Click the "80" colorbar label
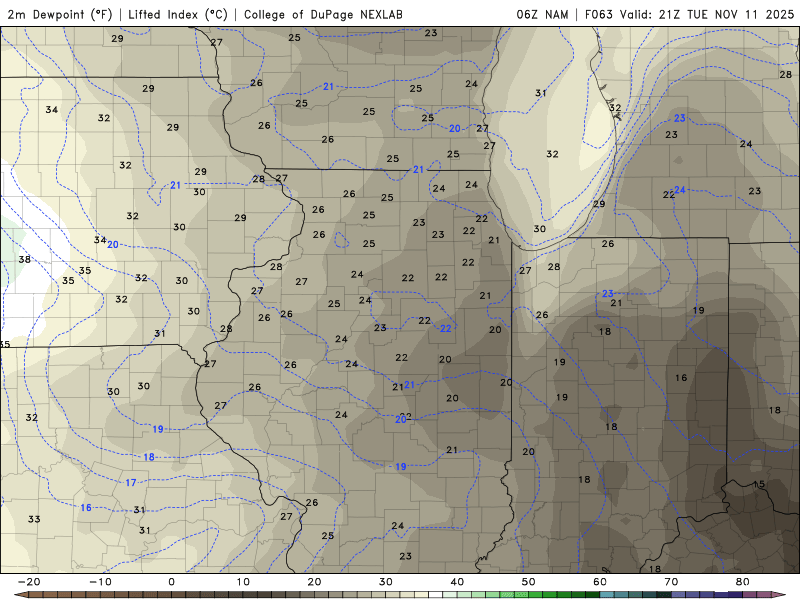This screenshot has height=600, width=800. [x=743, y=582]
